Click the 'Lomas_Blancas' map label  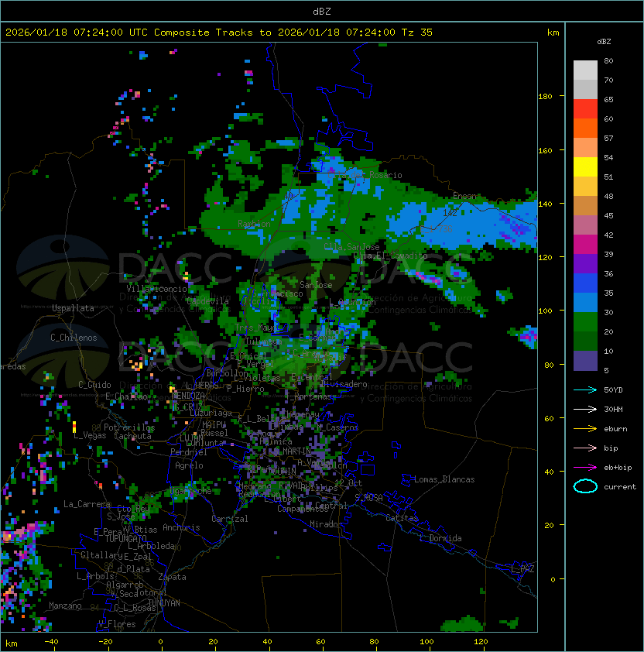click(444, 479)
